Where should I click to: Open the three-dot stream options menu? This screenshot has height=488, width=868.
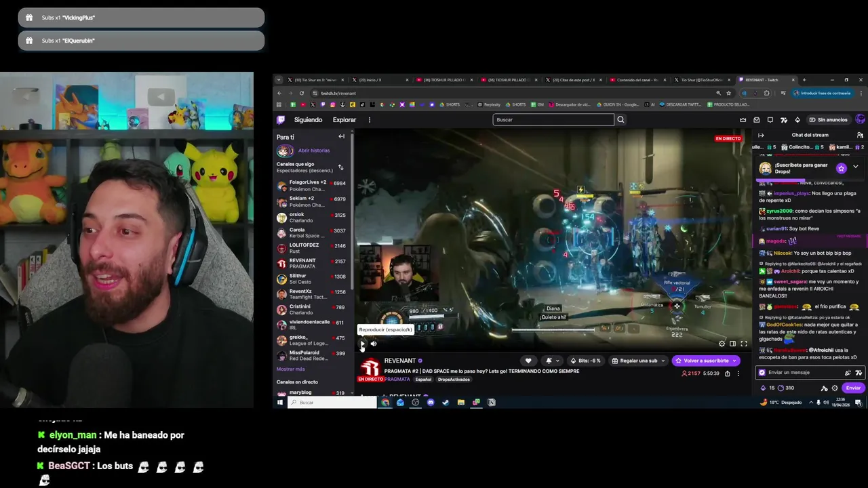click(x=738, y=373)
